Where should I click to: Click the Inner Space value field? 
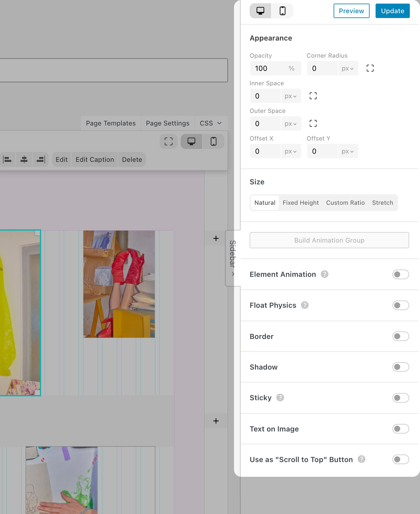(265, 96)
